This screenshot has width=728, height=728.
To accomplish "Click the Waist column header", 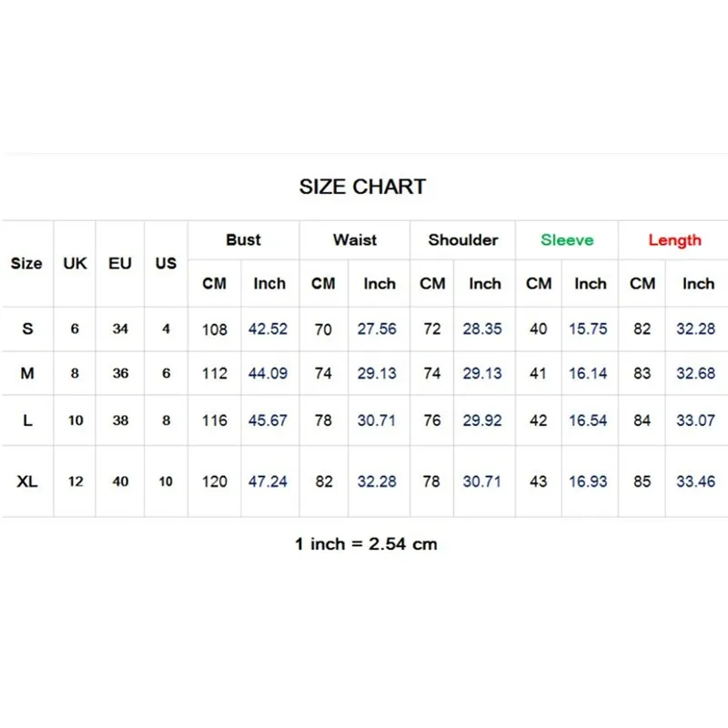I will click(355, 239).
